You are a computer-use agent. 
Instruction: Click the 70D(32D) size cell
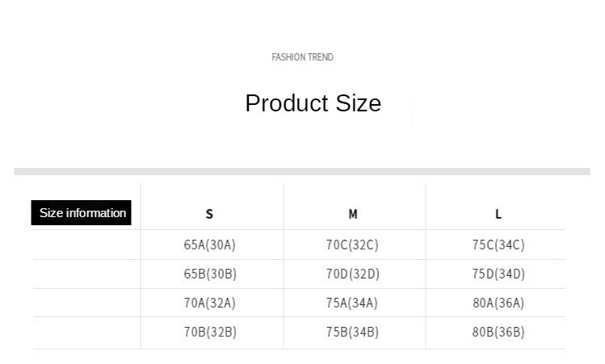(353, 274)
